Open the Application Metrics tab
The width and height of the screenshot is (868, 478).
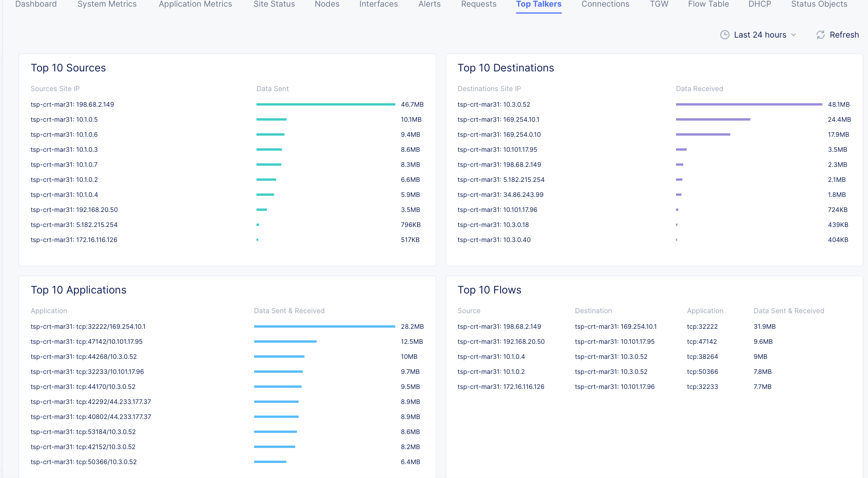coord(195,4)
